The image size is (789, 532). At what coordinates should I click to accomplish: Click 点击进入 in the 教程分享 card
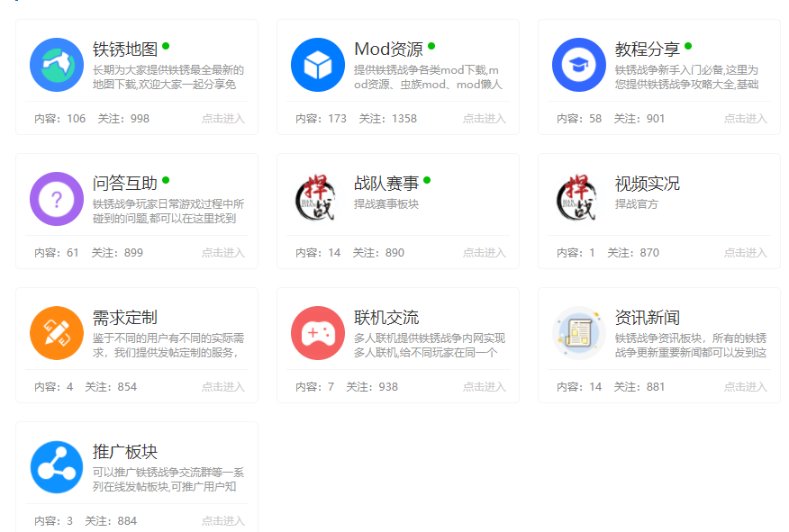tap(745, 119)
